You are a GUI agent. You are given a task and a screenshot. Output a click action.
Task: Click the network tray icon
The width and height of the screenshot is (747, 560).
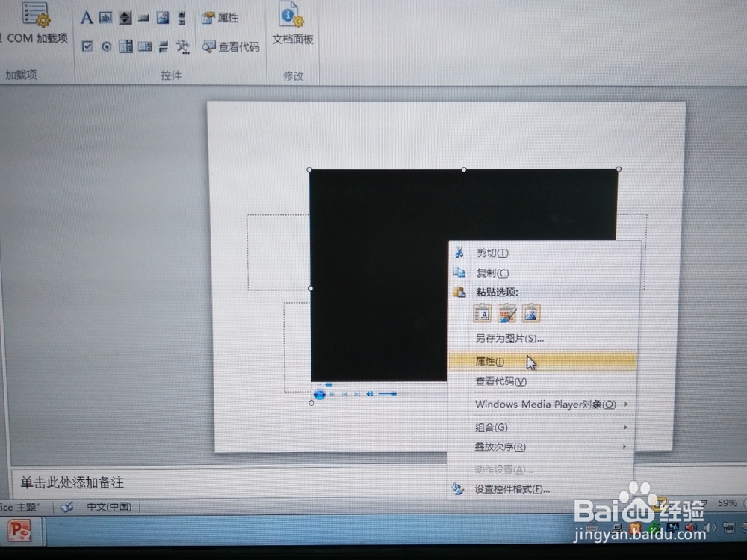(x=728, y=528)
